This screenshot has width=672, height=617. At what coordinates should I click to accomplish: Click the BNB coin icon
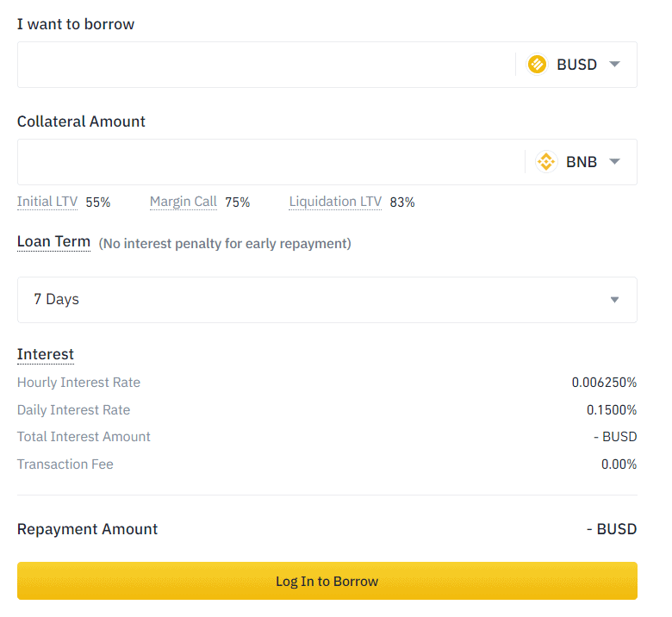coord(546,162)
